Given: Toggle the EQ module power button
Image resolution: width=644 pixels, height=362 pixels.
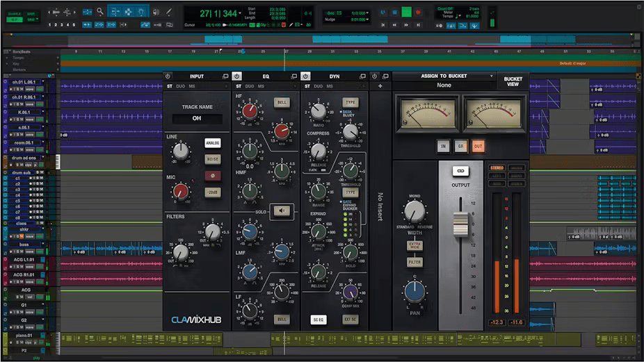Looking at the screenshot, I should (236, 76).
